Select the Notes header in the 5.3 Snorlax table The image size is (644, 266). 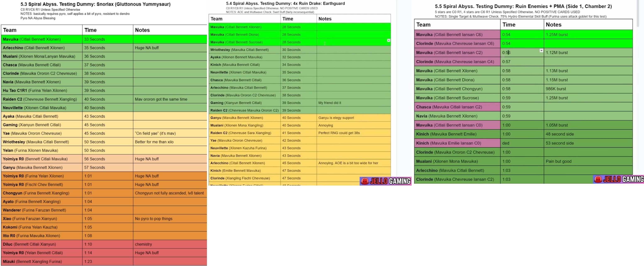tap(170, 30)
